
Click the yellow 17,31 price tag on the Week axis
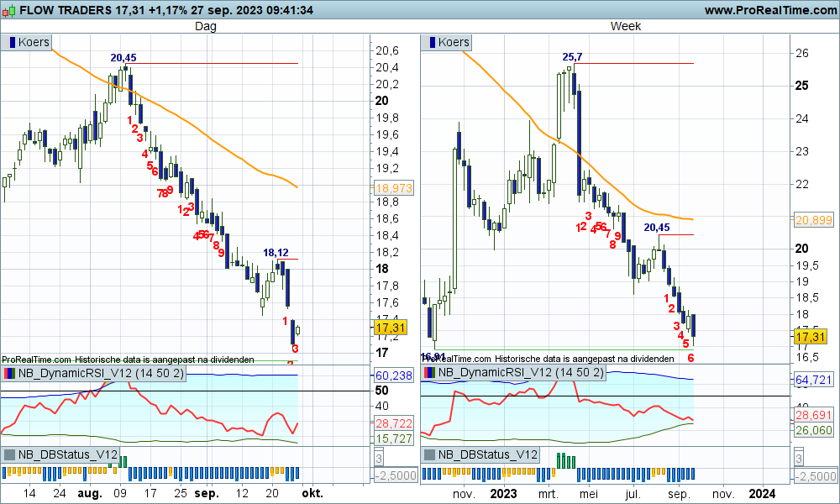tap(811, 337)
